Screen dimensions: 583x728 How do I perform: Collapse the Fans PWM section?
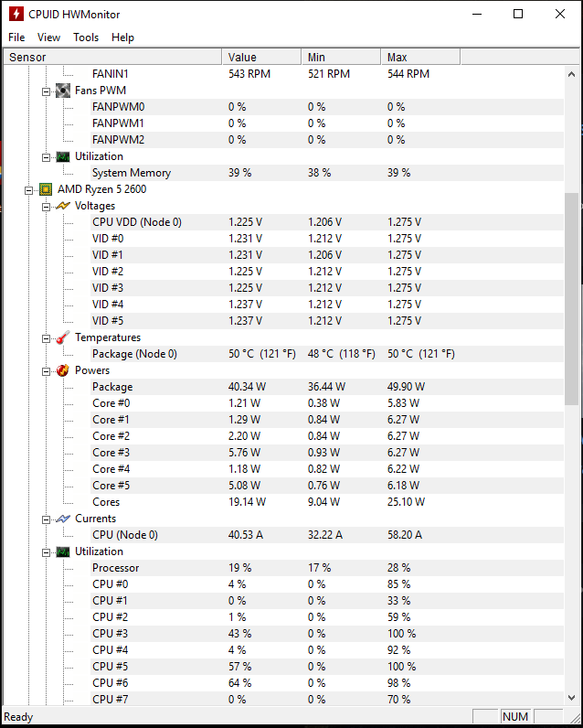click(47, 91)
